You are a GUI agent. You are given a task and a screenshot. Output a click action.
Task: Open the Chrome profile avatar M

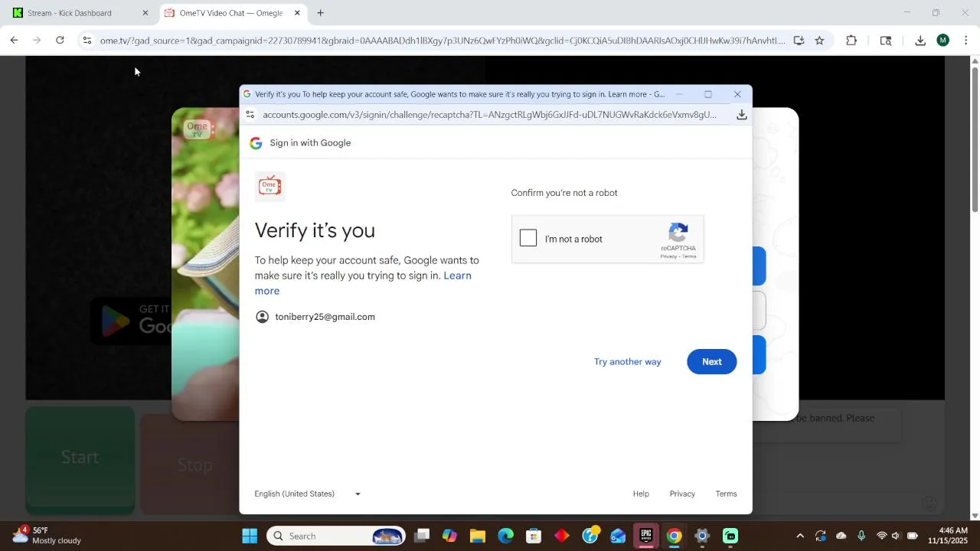[943, 41]
